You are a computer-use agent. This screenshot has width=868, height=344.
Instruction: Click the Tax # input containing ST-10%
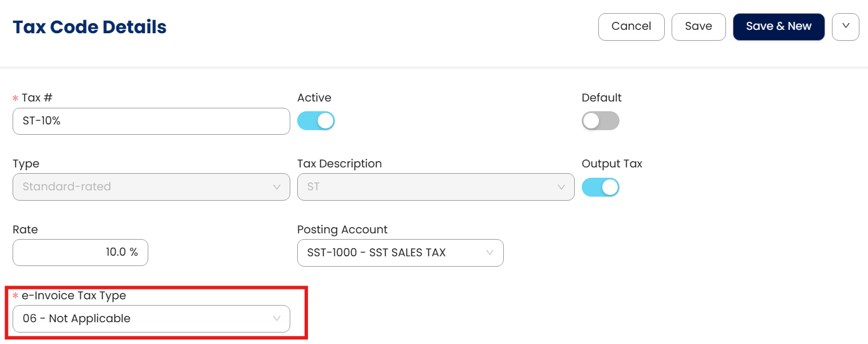151,122
